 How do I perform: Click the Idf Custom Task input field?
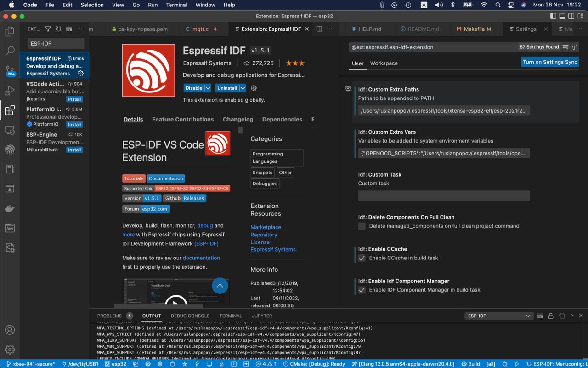(x=444, y=195)
